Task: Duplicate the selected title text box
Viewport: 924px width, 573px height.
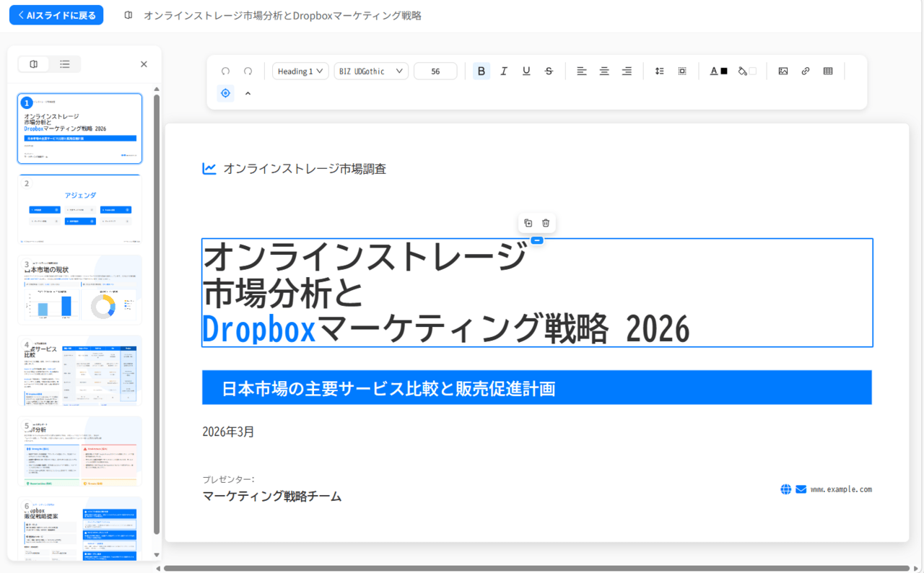Action: click(x=528, y=223)
